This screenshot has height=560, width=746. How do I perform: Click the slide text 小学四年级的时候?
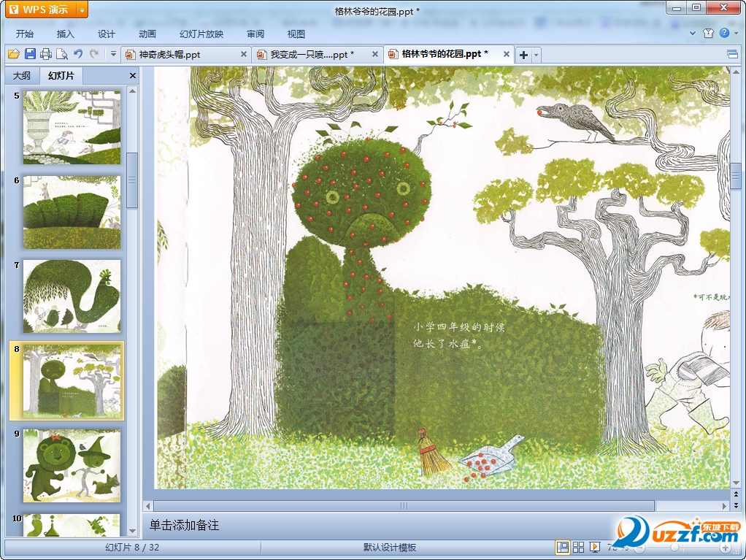[x=458, y=327]
